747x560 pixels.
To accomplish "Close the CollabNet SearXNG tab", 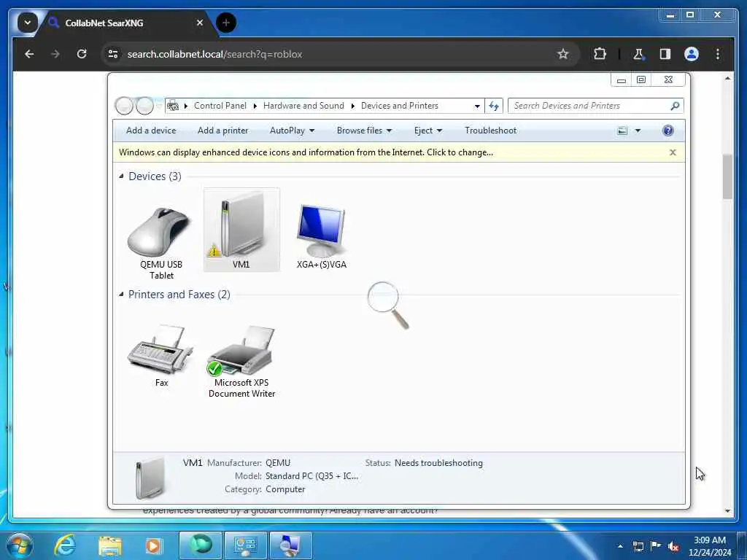I will 200,23.
